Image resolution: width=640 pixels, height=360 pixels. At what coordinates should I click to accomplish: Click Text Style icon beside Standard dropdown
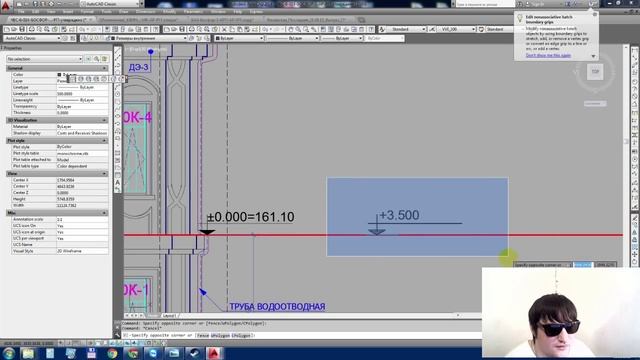coord(382,29)
